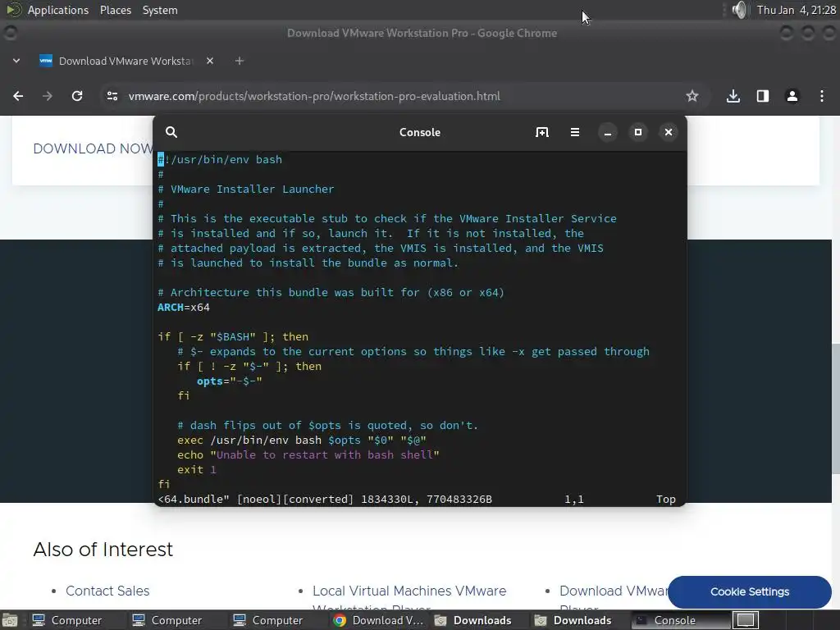Click the workspace switcher on taskbar

tap(745, 620)
